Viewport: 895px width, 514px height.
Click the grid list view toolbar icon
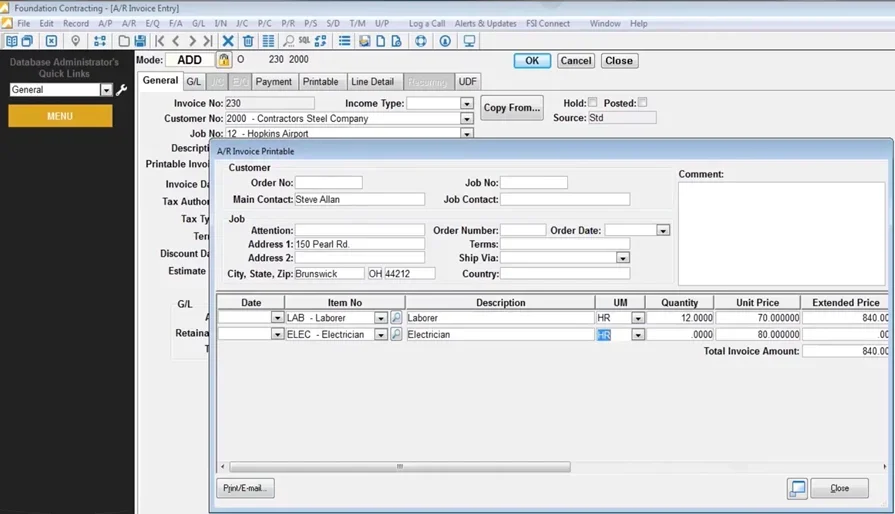(268, 41)
